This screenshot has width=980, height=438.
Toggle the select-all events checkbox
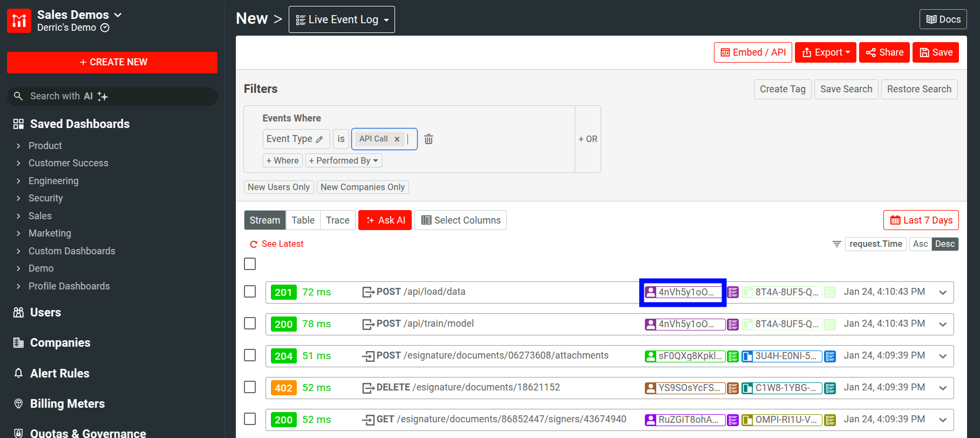pos(250,264)
